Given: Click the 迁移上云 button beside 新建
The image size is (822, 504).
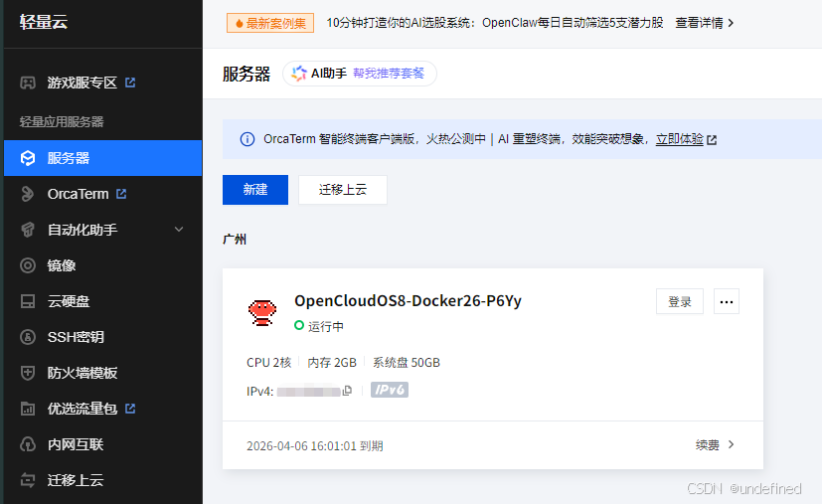Looking at the screenshot, I should 343,189.
